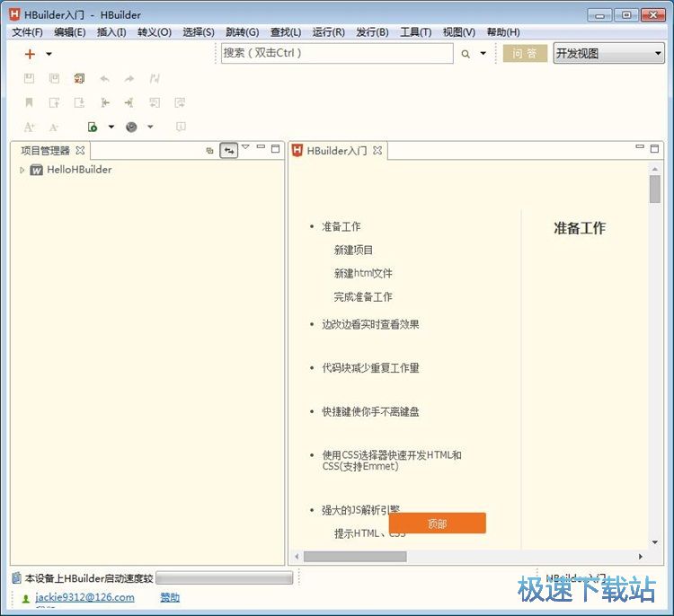Click the jackie9312@126.com account link

coord(84,597)
